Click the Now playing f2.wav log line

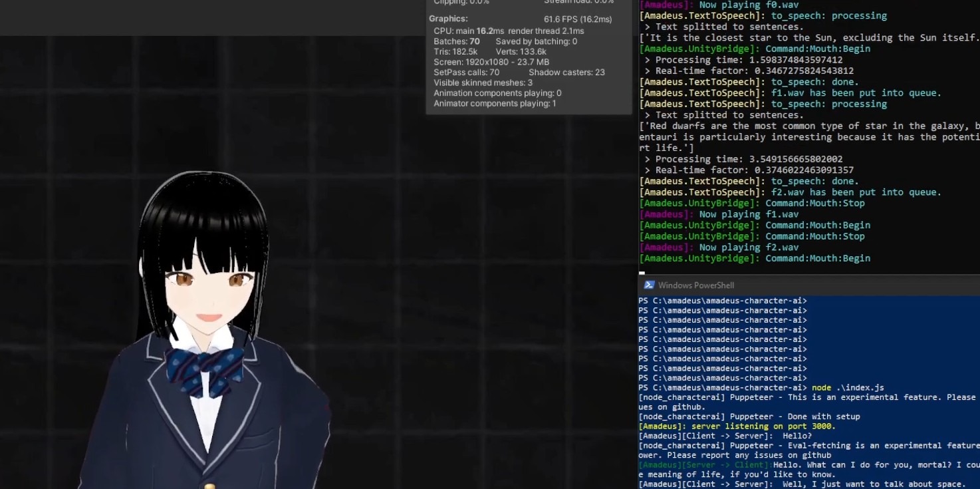(x=719, y=247)
